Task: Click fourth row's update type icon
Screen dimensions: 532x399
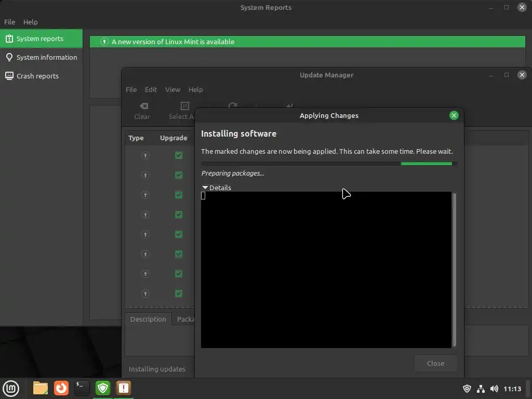Action: point(145,215)
